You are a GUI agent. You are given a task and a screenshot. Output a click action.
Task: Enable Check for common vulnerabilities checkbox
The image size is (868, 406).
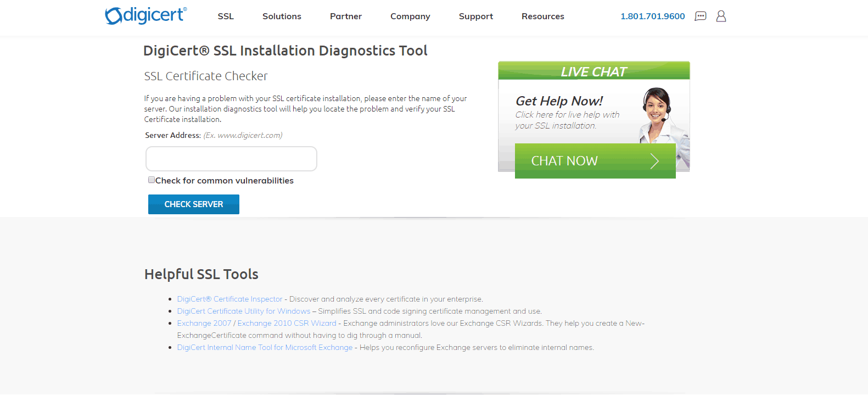point(152,180)
